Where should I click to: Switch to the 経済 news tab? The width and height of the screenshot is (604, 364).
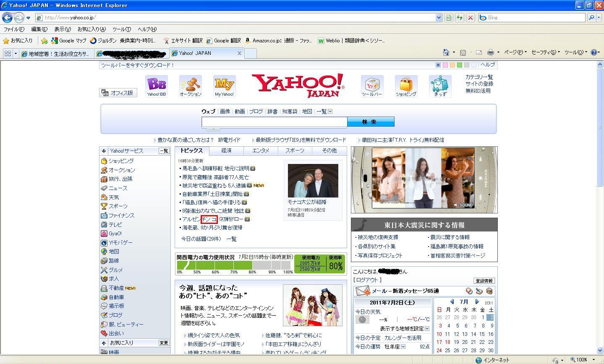[x=226, y=151]
